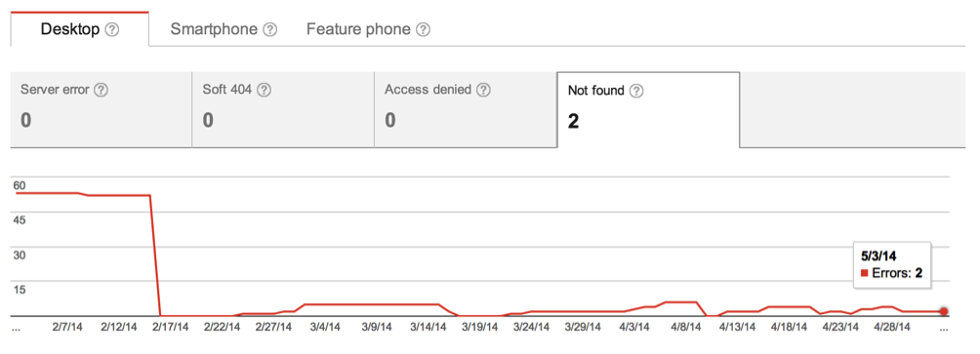The width and height of the screenshot is (980, 354).
Task: Open help icon next to Soft 404
Action: [x=264, y=90]
